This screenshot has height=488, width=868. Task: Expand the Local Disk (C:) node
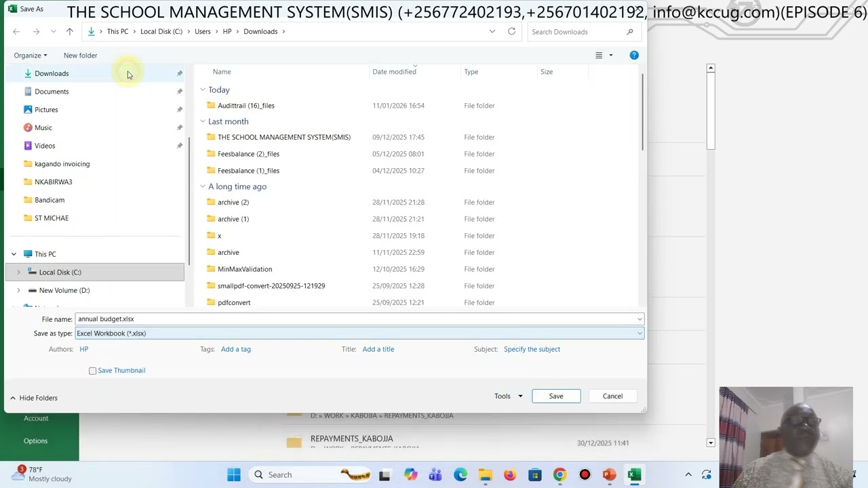click(18, 272)
